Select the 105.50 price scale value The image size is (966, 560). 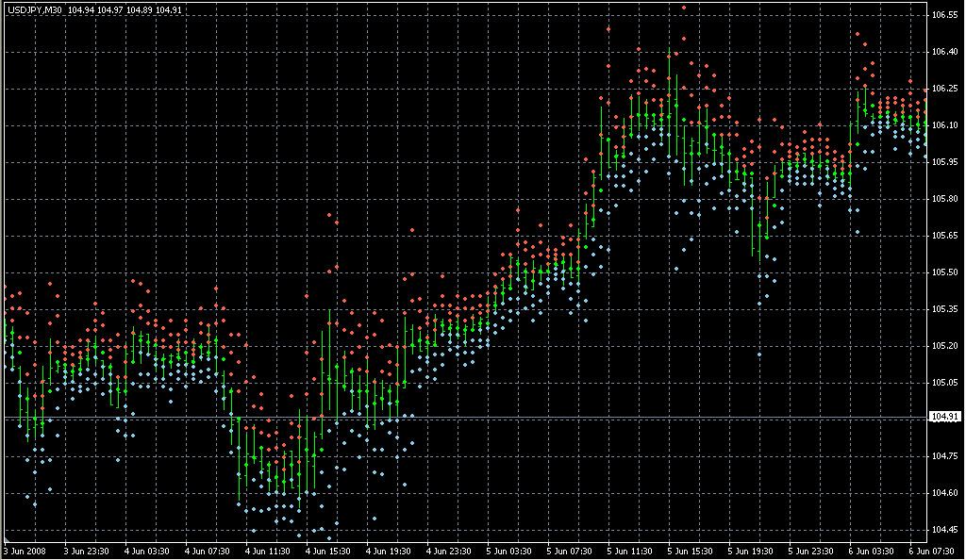point(944,272)
